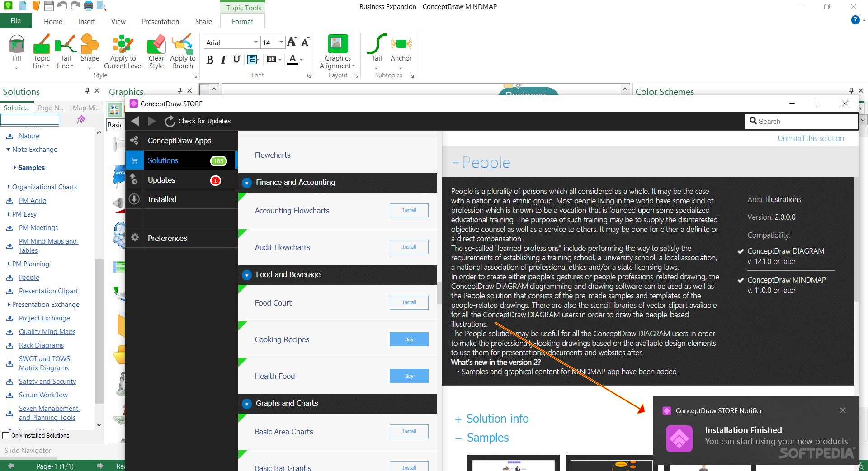Image resolution: width=868 pixels, height=471 pixels.
Task: Click the Store Search field
Action: (801, 121)
